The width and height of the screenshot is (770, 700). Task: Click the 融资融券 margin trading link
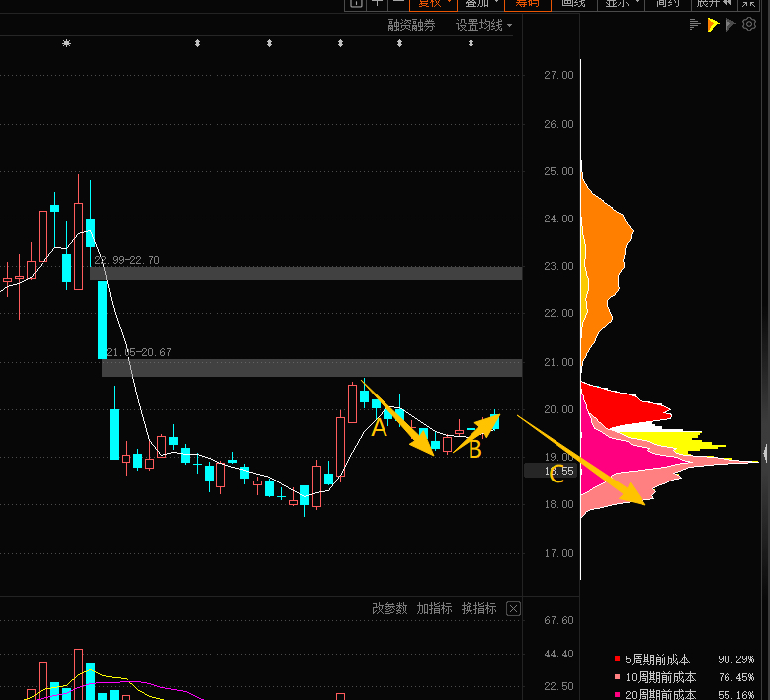coord(411,25)
